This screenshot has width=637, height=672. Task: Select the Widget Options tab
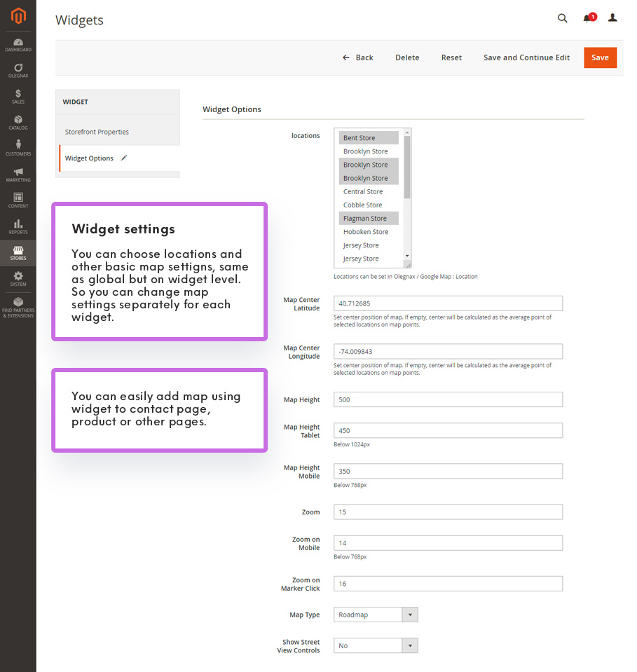pos(90,158)
